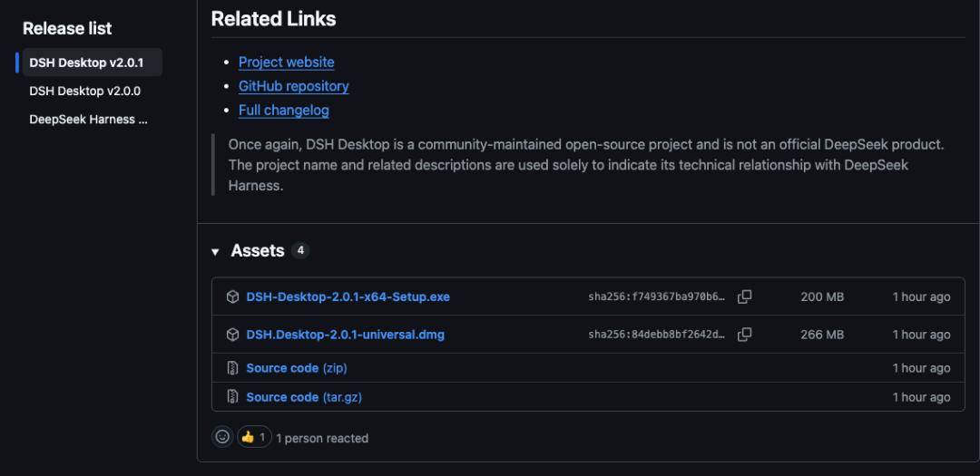
Task: Open the GitHub repository link
Action: [x=294, y=86]
